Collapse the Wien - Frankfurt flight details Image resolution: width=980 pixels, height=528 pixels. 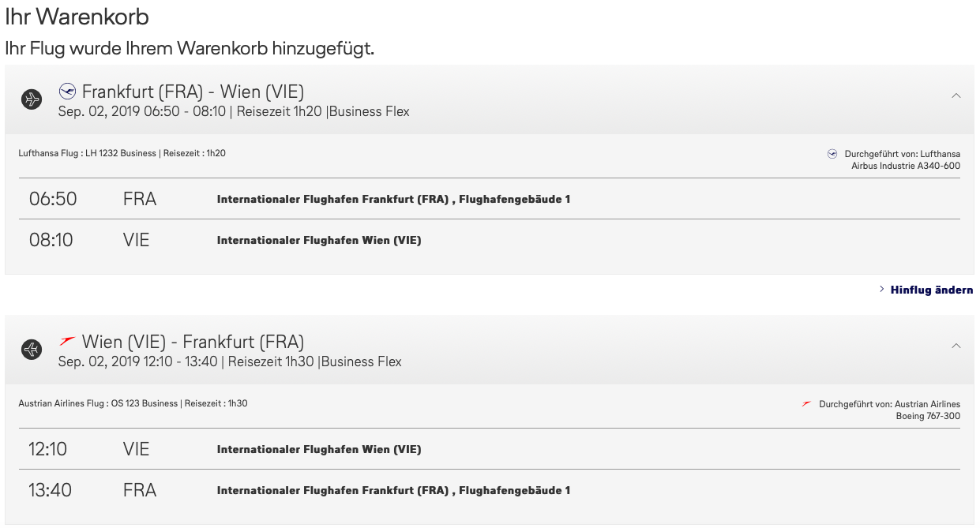click(x=956, y=346)
